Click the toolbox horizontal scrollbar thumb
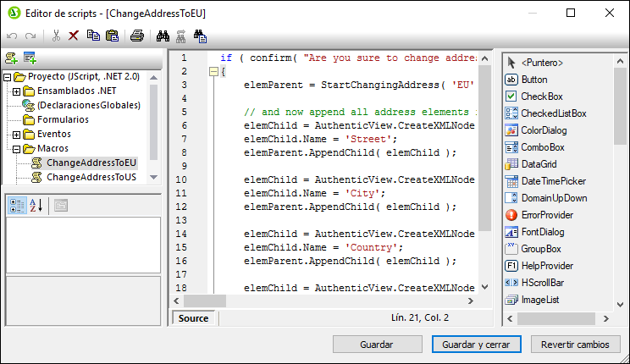630x364 pixels. click(556, 318)
